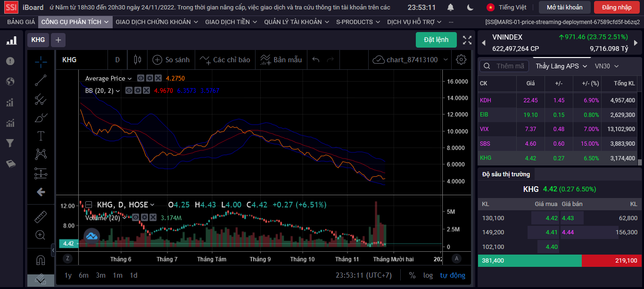The image size is (644, 289).
Task: Select the pitchfork drawing tool
Action: (41, 99)
